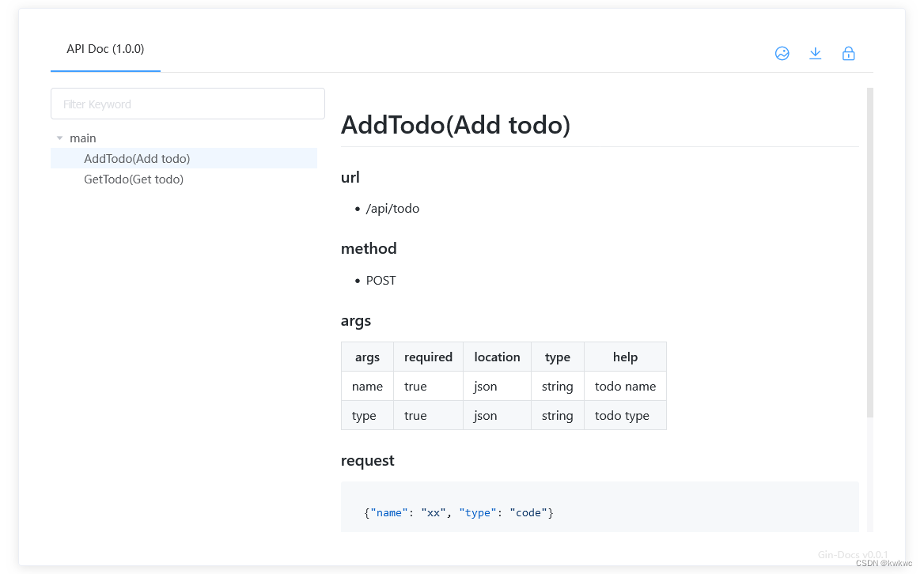Click the lock icon in header
Viewport: 924px width, 574px height.
click(x=849, y=54)
